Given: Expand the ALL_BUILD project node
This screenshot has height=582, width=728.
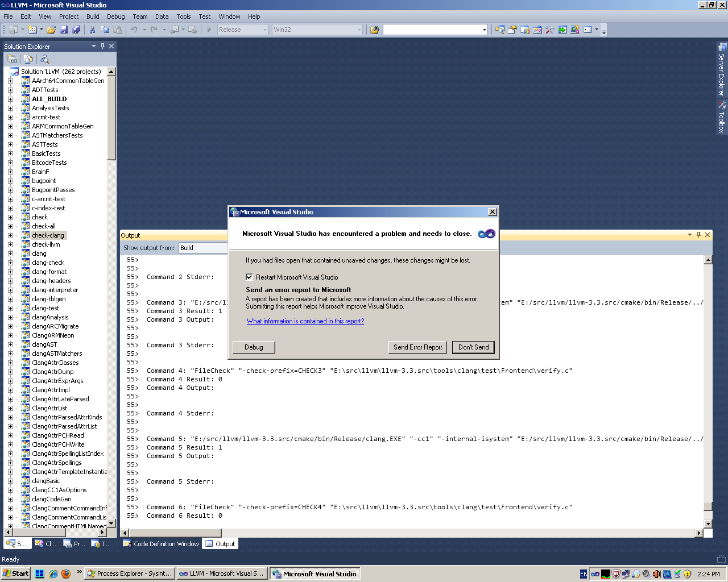Looking at the screenshot, I should (x=10, y=99).
